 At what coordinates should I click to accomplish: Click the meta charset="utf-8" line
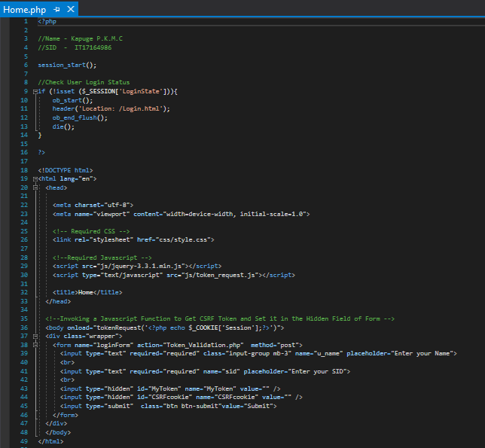pos(93,205)
